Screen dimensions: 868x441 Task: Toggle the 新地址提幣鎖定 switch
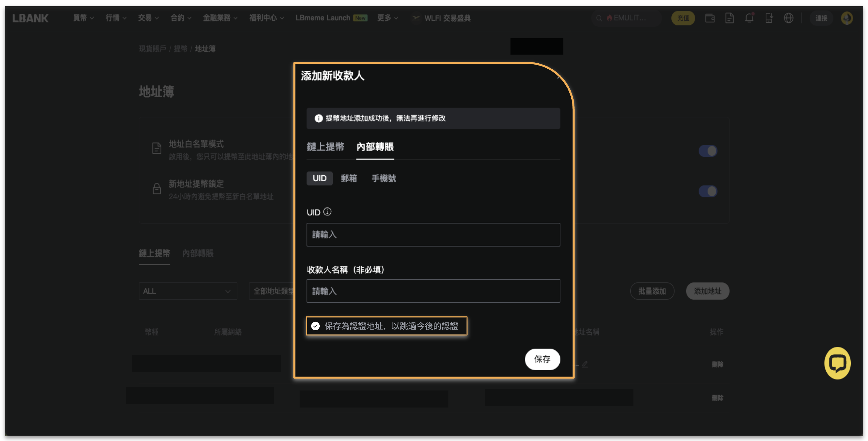tap(708, 191)
